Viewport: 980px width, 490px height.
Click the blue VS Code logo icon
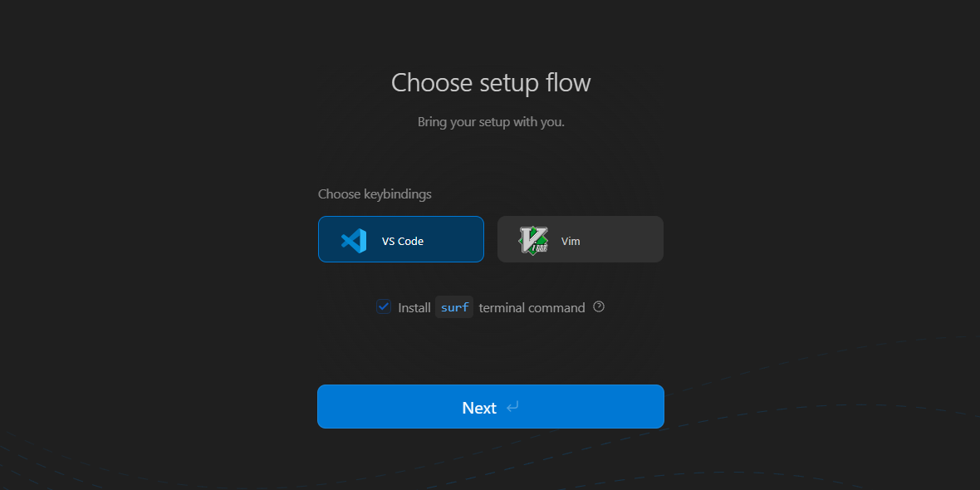pyautogui.click(x=354, y=241)
